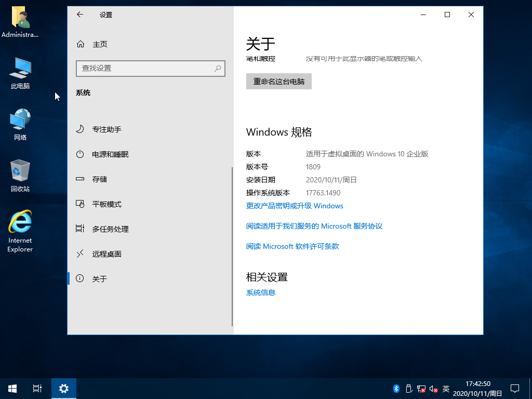Click the sidebar vertical scrollbar
532x399 pixels.
(232, 246)
